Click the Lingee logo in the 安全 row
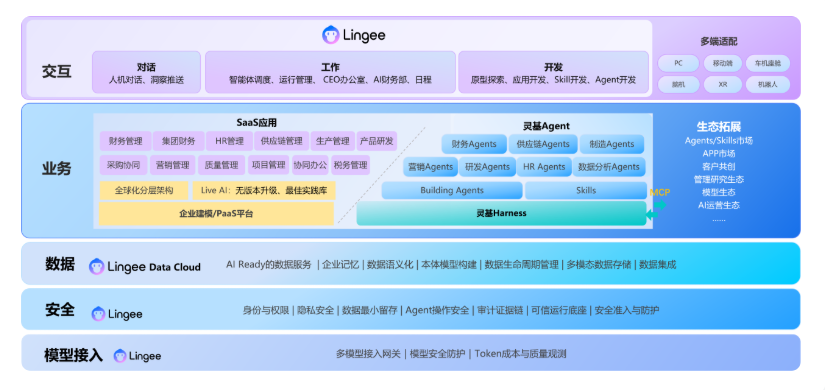The image size is (825, 390). (x=98, y=314)
